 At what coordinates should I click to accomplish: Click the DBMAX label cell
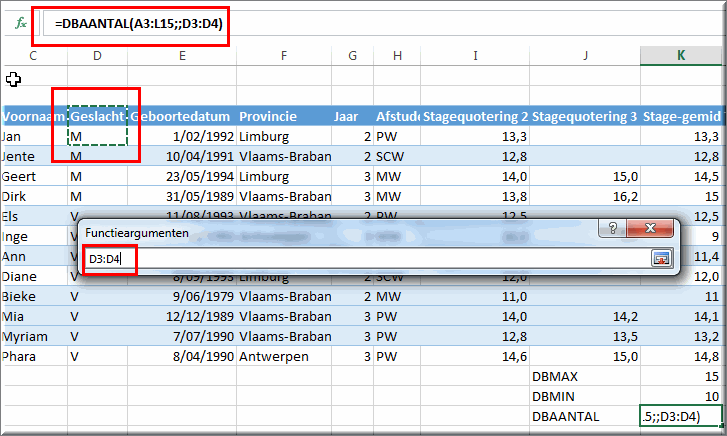click(585, 376)
